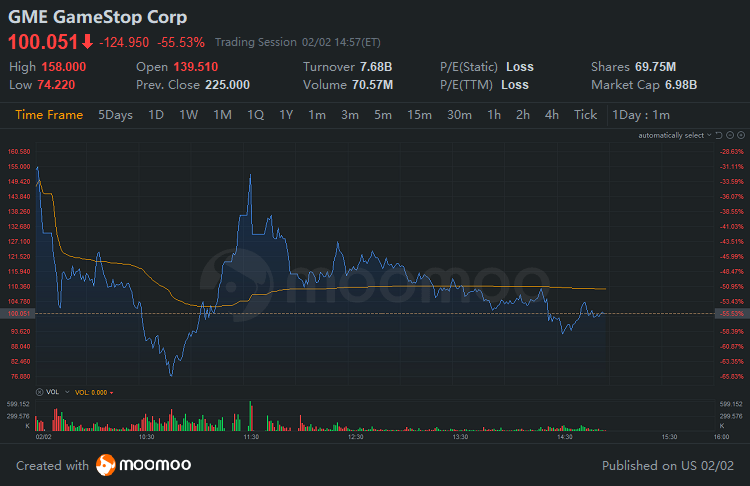Click the 11:30 time axis label
This screenshot has height=486, width=750.
pyautogui.click(x=251, y=437)
